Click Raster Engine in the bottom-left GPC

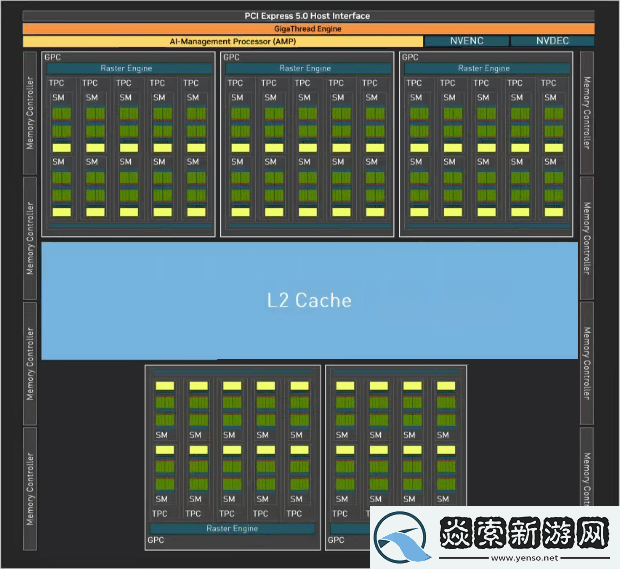pos(232,528)
